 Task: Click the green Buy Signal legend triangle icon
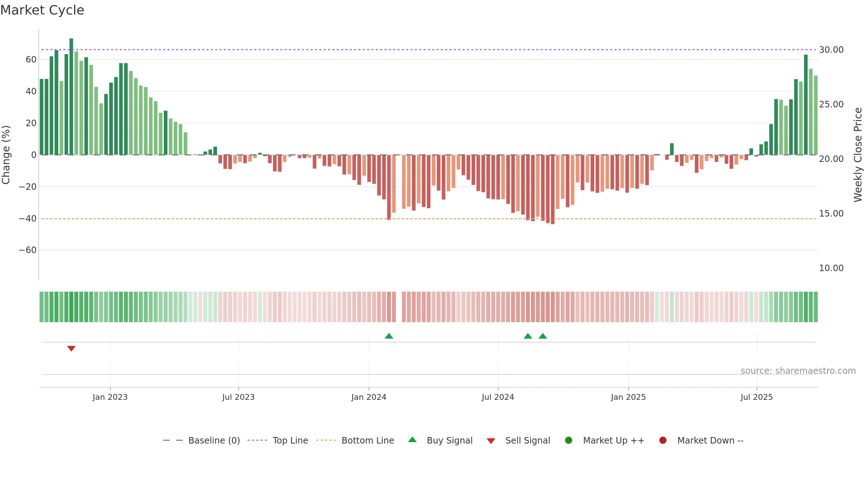412,440
